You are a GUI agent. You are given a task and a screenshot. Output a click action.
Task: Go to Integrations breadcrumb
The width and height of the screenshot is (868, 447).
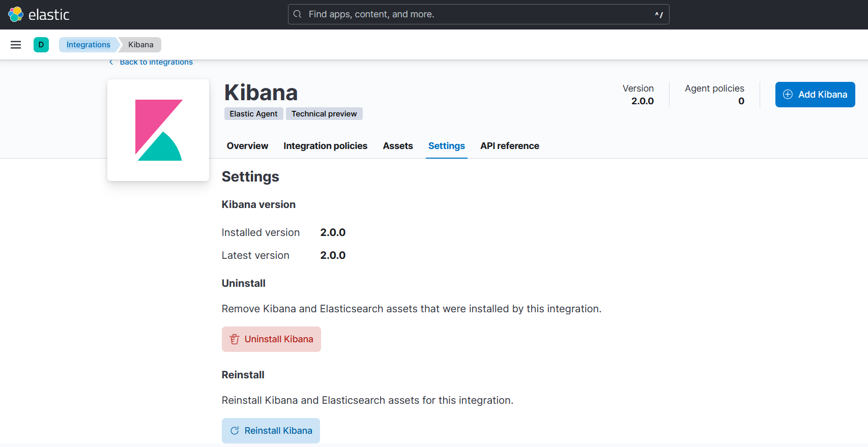89,45
